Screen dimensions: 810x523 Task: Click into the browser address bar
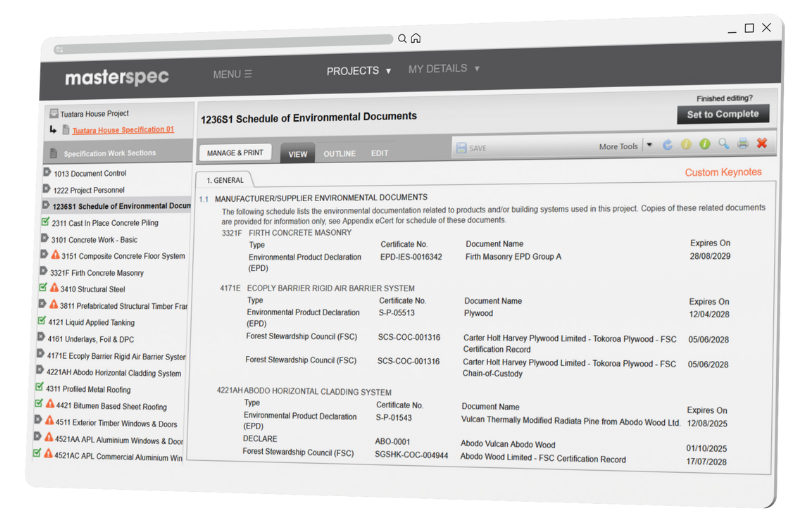click(x=223, y=44)
